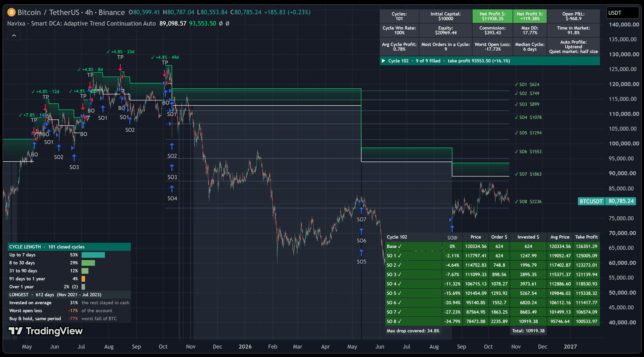Viewport: 644px width, 357px height.
Task: Click the 'Initial Capital: $10000' cell
Action: [x=446, y=16]
